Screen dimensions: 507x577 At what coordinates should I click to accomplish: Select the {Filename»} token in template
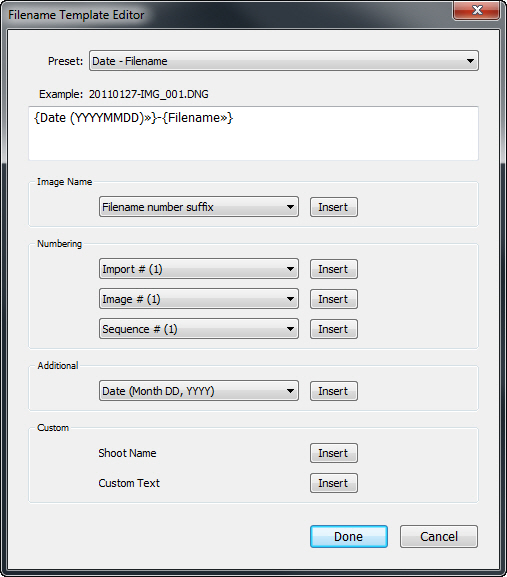tap(198, 118)
